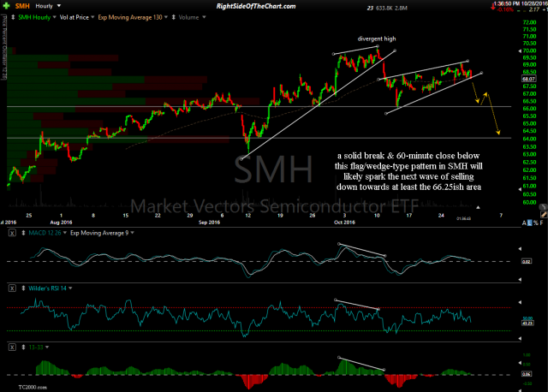Close the 13-33 pane with X
This screenshot has height=392, width=548.
pos(12,347)
